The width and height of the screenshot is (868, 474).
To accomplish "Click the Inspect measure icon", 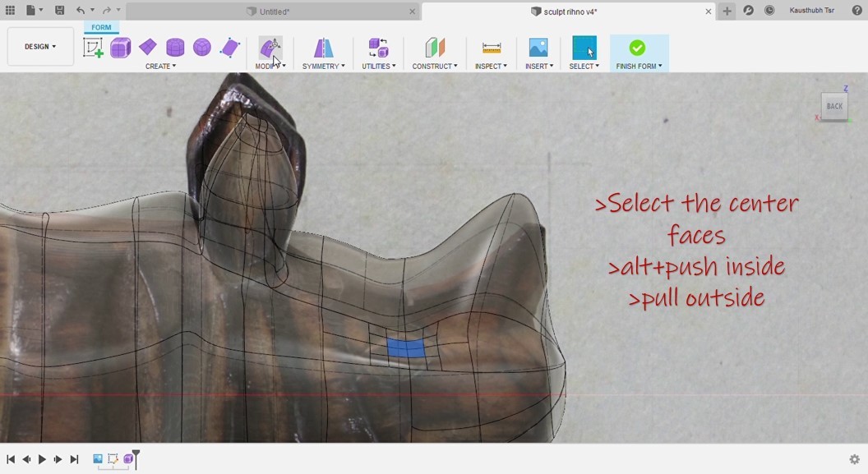I will coord(491,48).
